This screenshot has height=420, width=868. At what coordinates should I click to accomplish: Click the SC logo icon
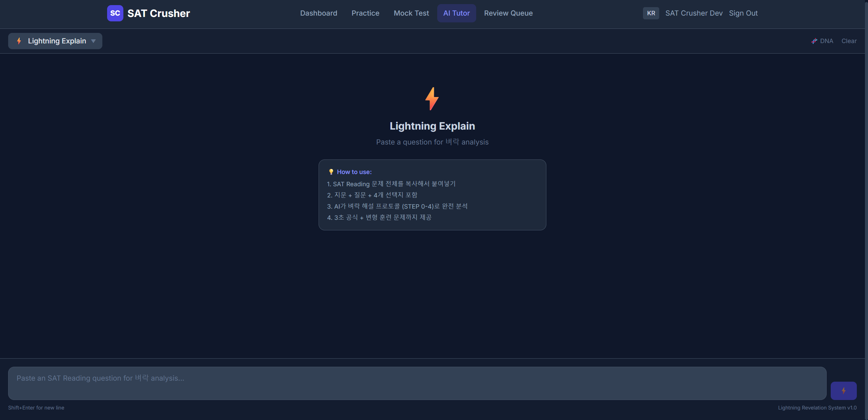pyautogui.click(x=115, y=13)
